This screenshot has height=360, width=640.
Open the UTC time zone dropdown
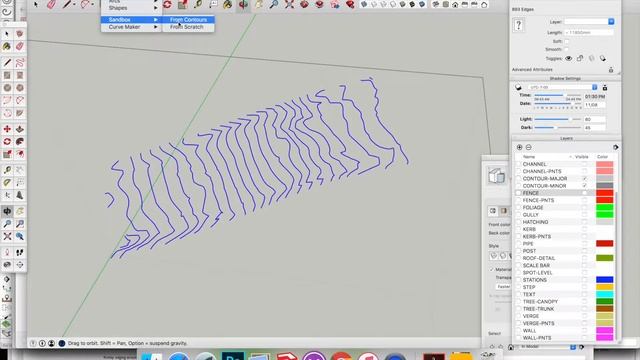[562, 87]
